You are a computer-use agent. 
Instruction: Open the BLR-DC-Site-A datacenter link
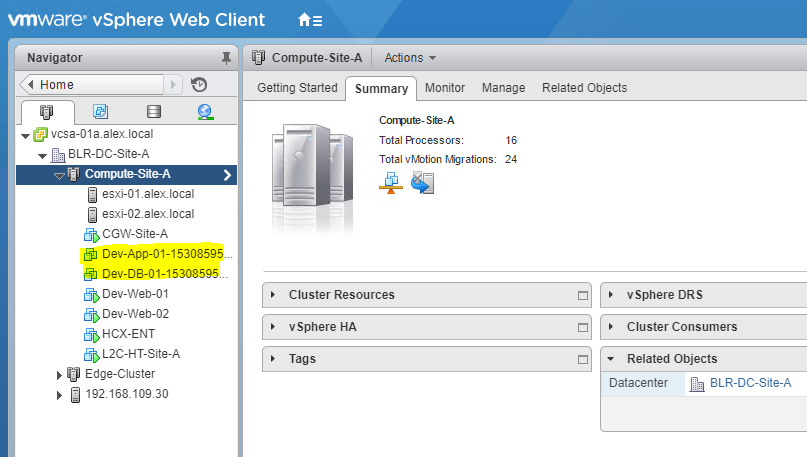(x=750, y=383)
